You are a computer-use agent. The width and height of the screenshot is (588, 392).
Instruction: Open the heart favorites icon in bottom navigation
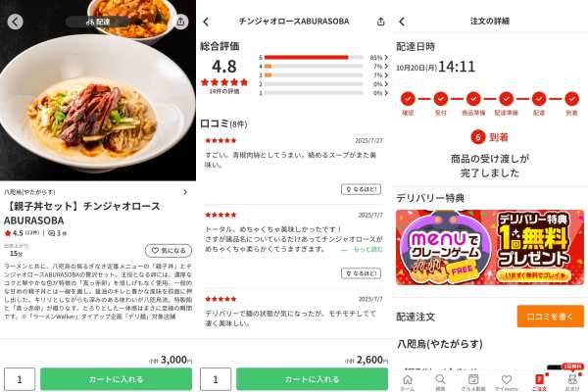tap(507, 382)
